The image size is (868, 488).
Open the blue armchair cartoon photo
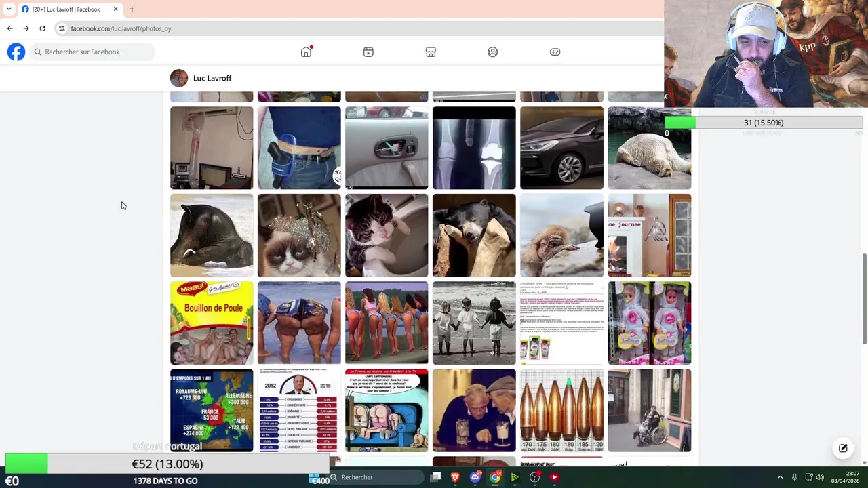(x=387, y=410)
